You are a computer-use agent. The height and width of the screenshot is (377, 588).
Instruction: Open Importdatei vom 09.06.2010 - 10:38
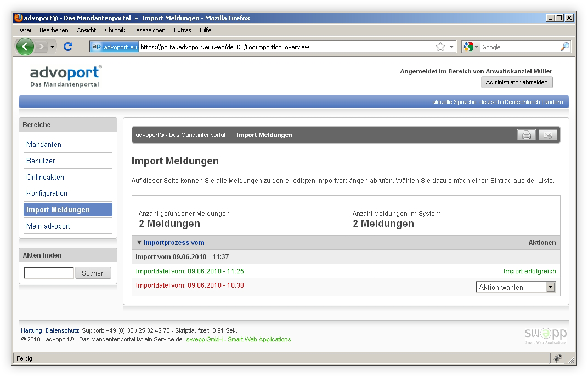(190, 285)
